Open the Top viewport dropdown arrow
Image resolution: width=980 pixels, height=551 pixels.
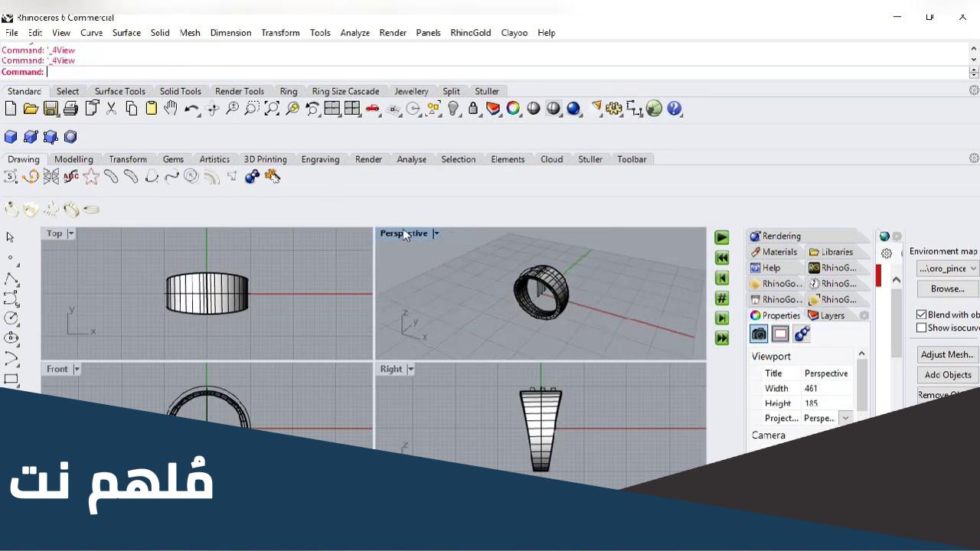coord(71,233)
